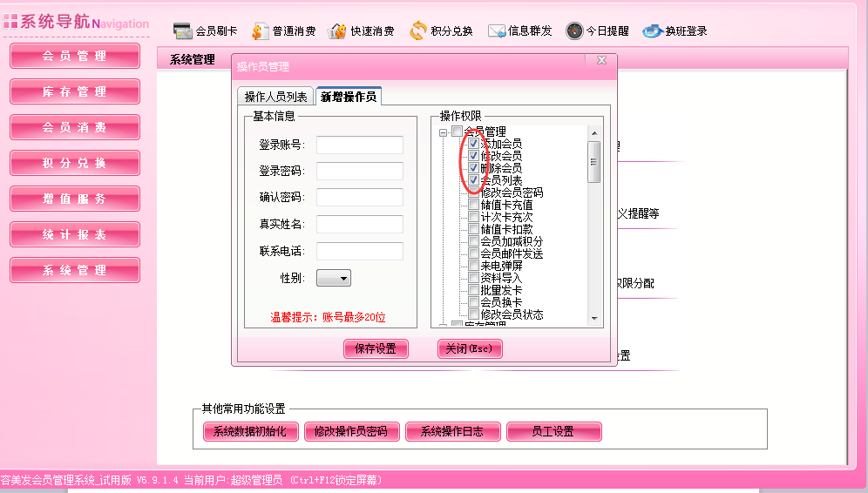Open 库存管理 in navigation sidebar
This screenshot has width=868, height=493.
tap(75, 91)
